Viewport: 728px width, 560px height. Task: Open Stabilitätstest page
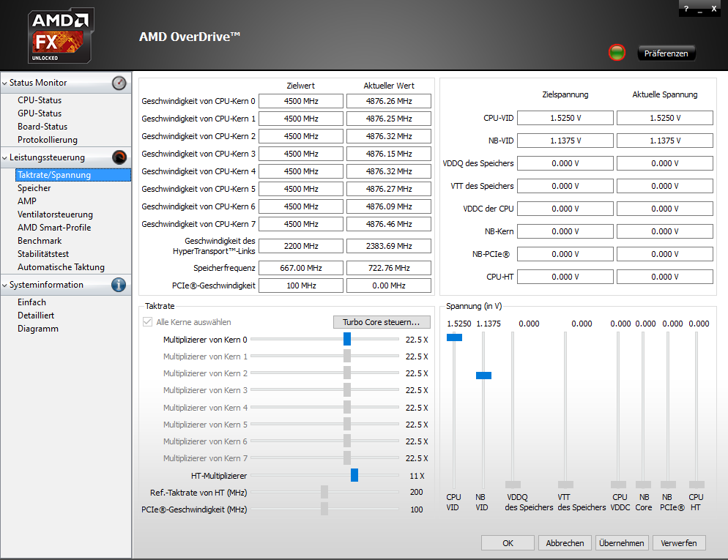pyautogui.click(x=43, y=254)
